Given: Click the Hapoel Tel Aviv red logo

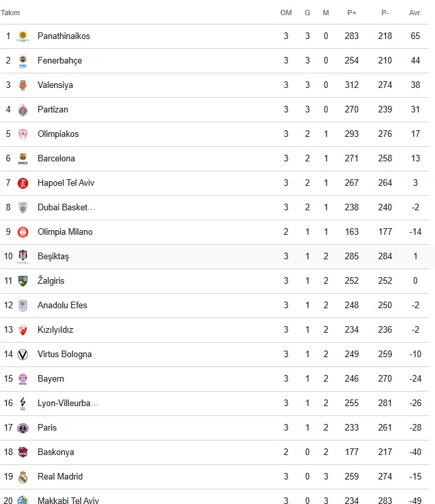Looking at the screenshot, I should pyautogui.click(x=23, y=183).
